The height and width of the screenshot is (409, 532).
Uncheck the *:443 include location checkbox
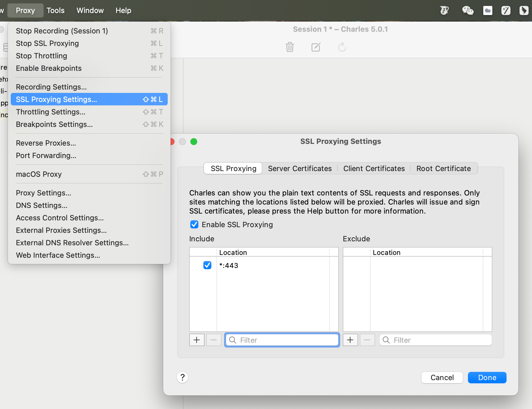[x=207, y=265]
